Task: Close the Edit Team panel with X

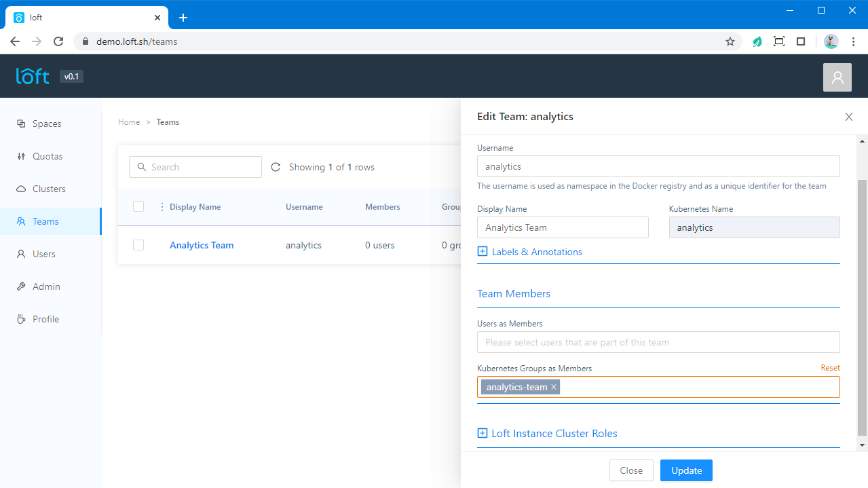Action: [848, 117]
